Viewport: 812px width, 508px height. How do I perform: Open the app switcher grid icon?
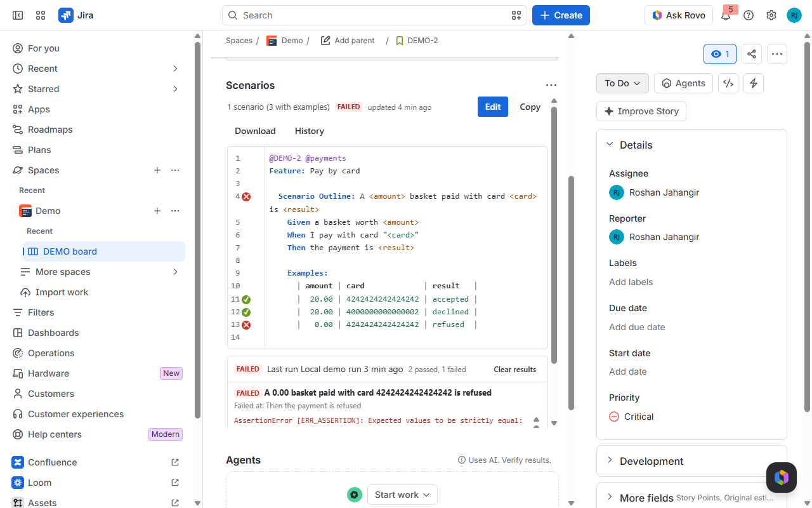41,15
